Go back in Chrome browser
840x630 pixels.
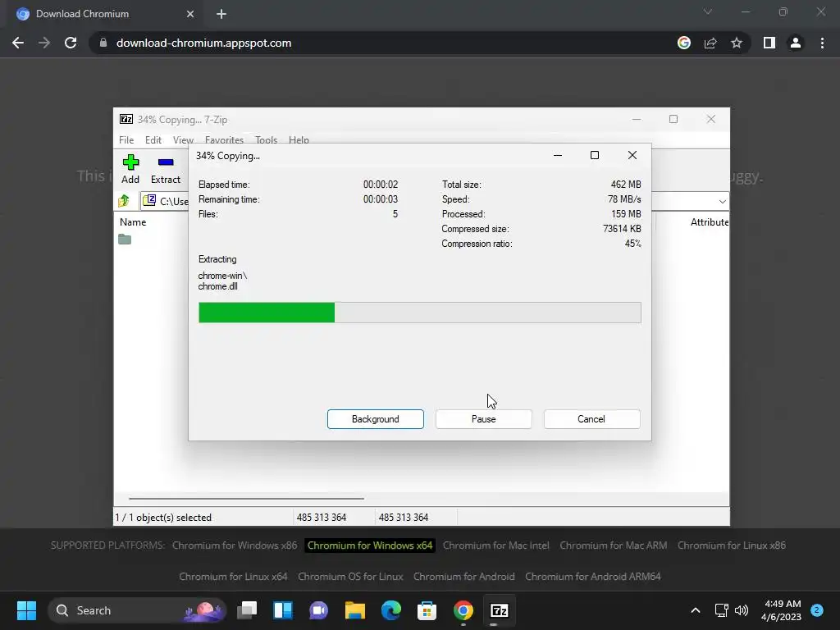[18, 43]
